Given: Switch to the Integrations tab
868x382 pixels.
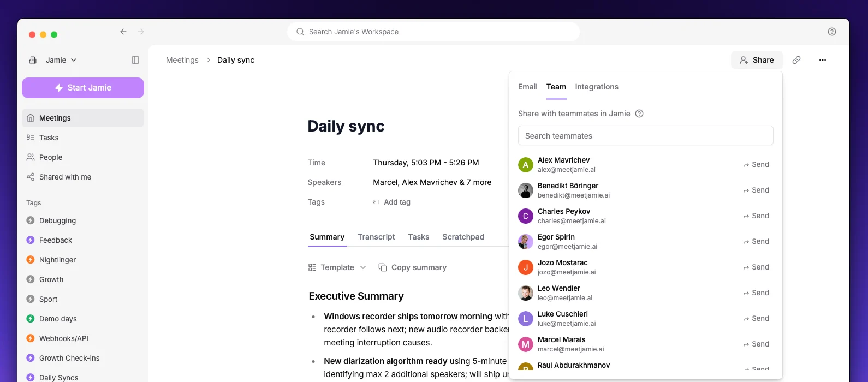Looking at the screenshot, I should (x=597, y=87).
